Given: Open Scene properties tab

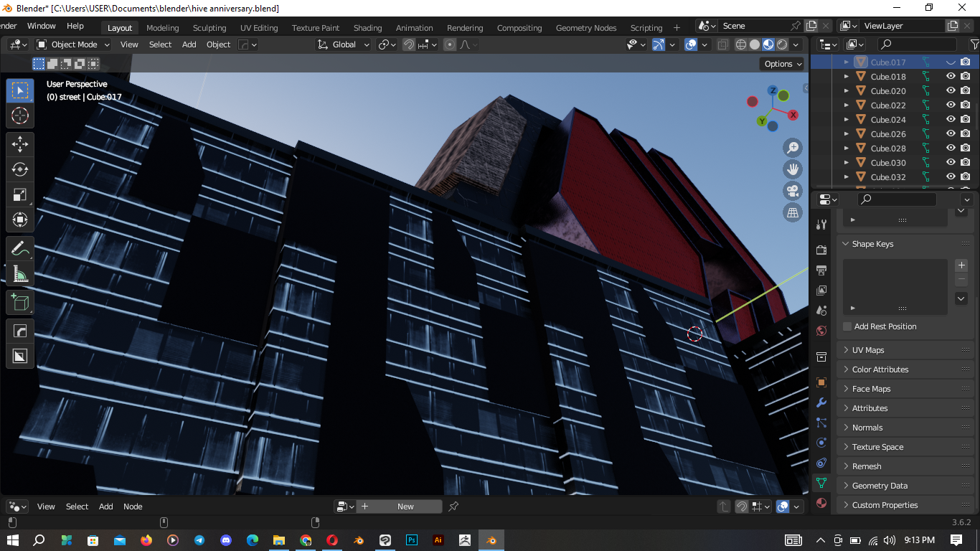Looking at the screenshot, I should 821,311.
